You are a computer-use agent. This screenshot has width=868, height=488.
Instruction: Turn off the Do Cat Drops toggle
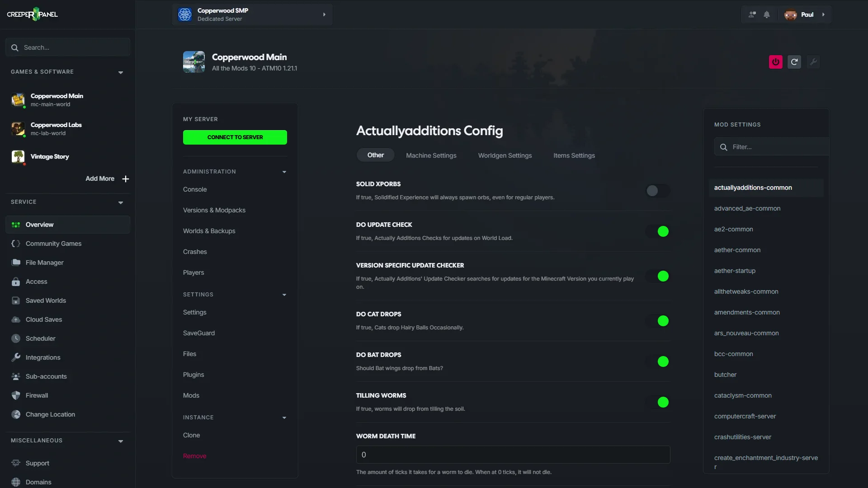click(x=658, y=321)
